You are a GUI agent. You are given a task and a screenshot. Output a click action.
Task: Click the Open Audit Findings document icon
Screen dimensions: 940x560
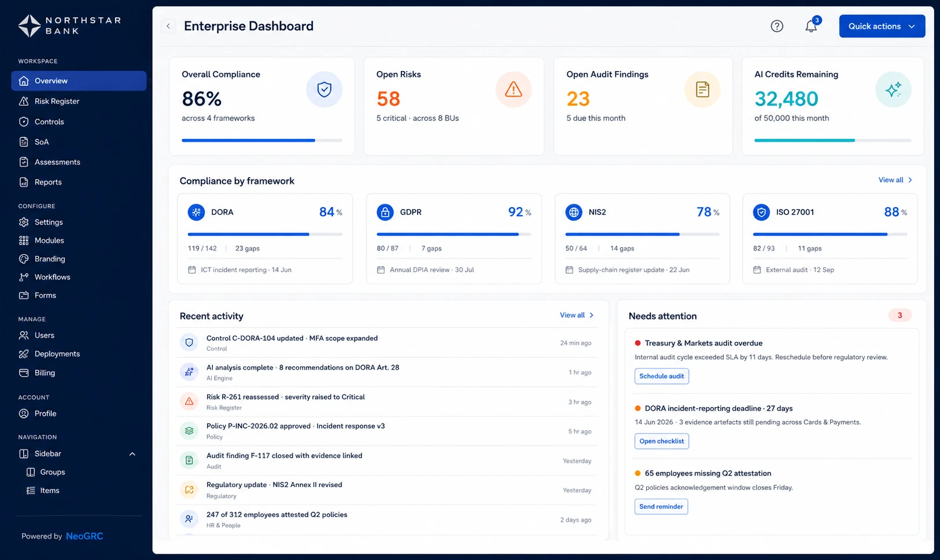(x=702, y=90)
